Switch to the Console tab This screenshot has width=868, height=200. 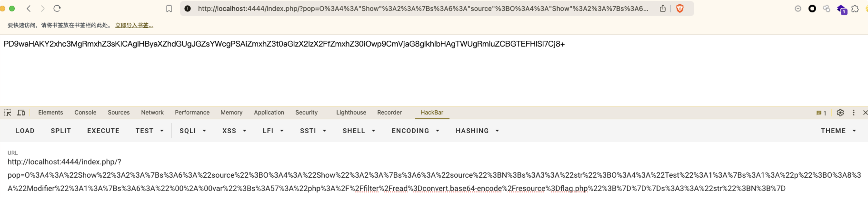(x=85, y=113)
